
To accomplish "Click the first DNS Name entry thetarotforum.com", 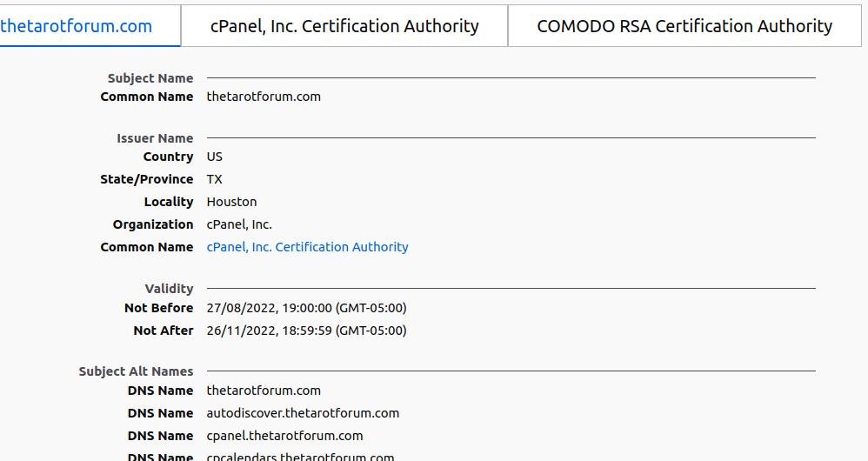I will 264,391.
